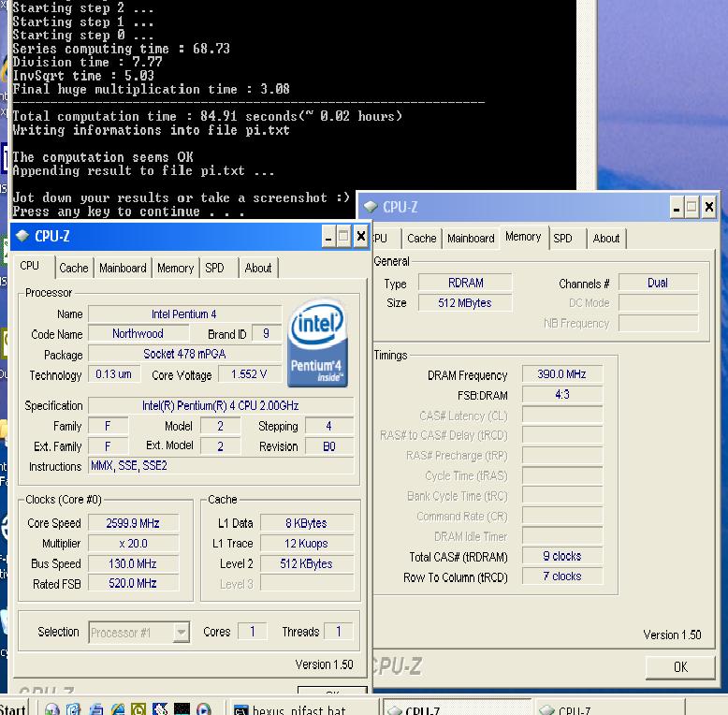The height and width of the screenshot is (715, 728).
Task: Click the empty NB Frequency field
Action: click(658, 323)
